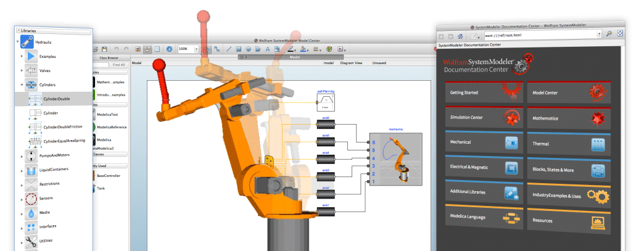Open the Industry Examples & Uses tile
Image resolution: width=644 pixels, height=251 pixels.
(x=569, y=195)
